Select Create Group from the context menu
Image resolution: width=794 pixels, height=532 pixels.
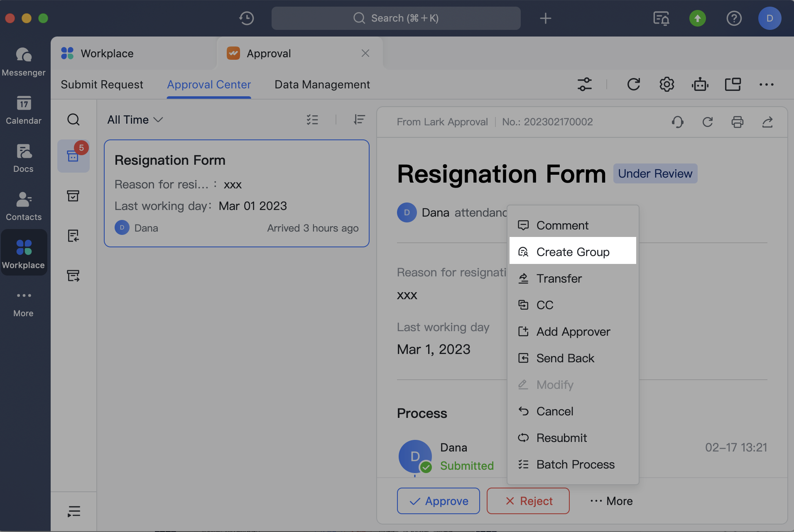[573, 252]
